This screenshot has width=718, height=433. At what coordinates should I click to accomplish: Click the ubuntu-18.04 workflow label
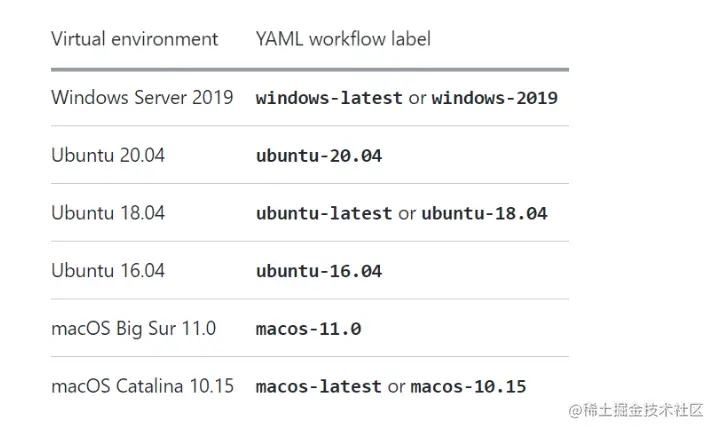coord(484,214)
